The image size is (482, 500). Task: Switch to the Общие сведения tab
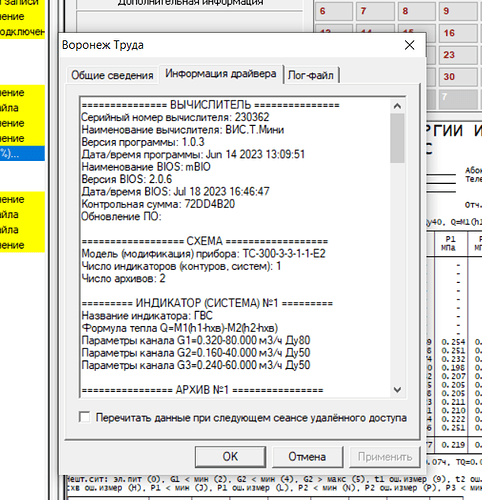pos(112,75)
